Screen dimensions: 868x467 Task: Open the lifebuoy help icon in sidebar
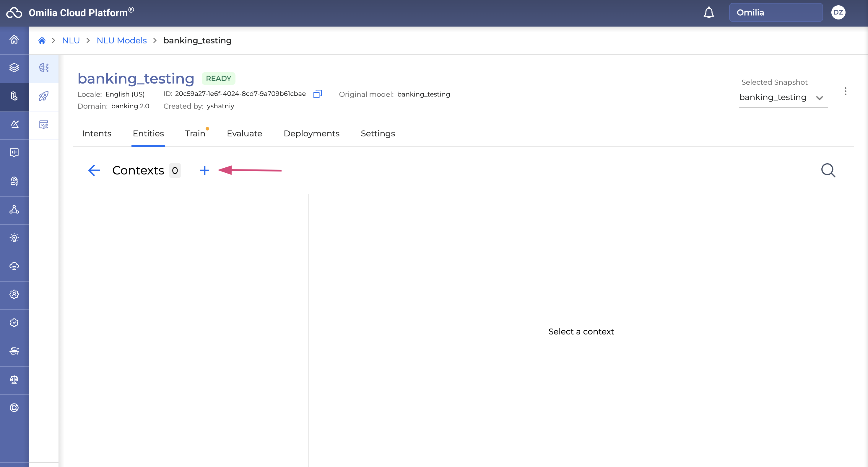point(14,408)
